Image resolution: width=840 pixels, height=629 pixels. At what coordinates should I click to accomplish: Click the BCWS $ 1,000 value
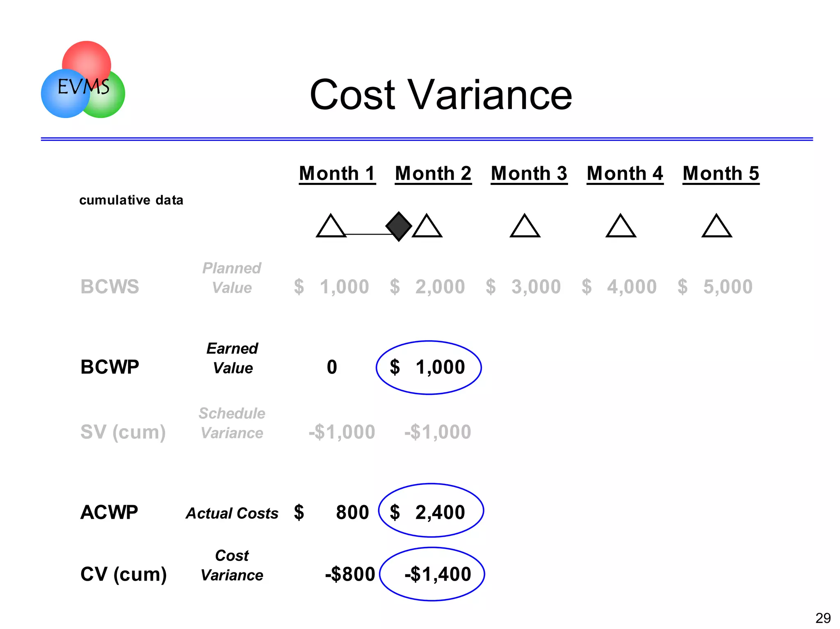[x=331, y=287]
